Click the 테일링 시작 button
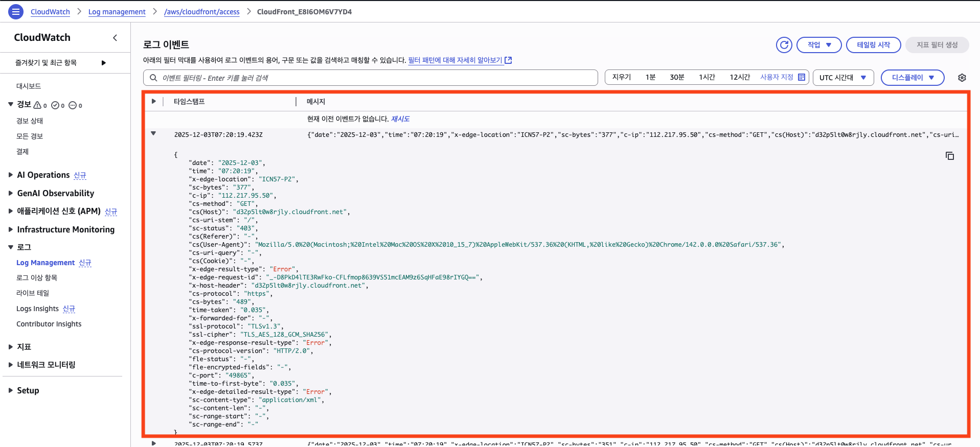The image size is (980, 447). tap(873, 45)
